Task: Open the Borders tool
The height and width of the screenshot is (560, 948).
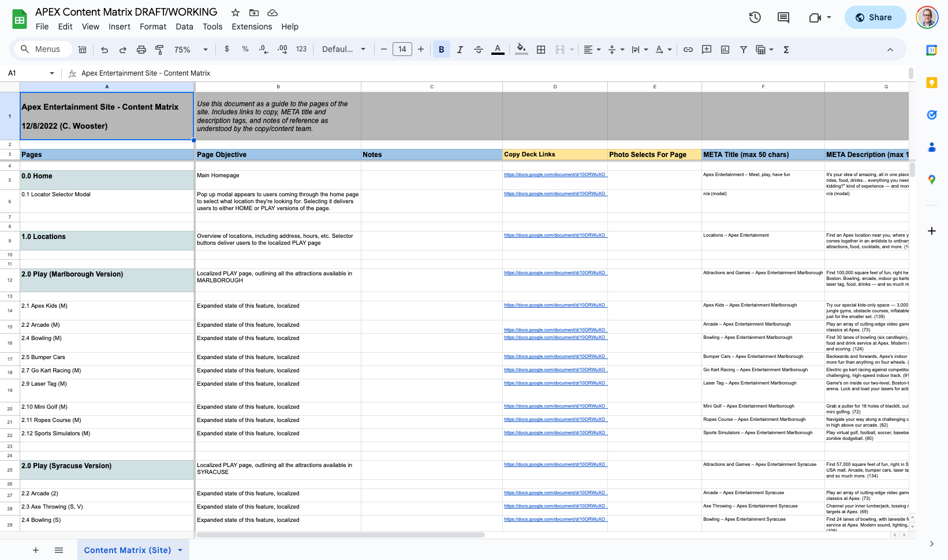Action: coord(541,50)
